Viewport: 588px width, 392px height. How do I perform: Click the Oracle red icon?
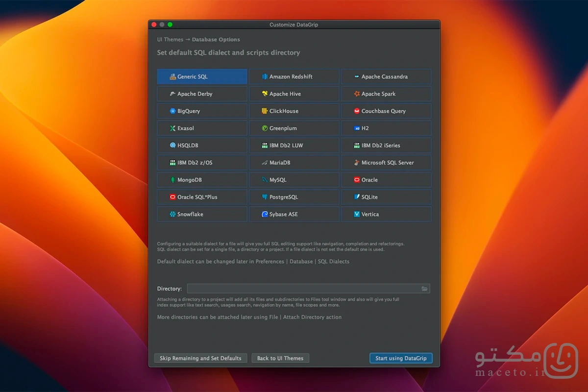point(357,180)
